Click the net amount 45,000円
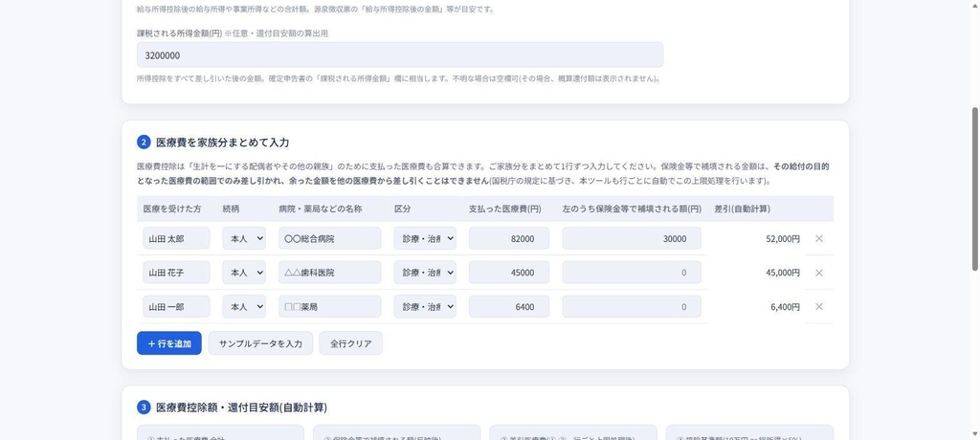This screenshot has height=440, width=980. click(783, 273)
